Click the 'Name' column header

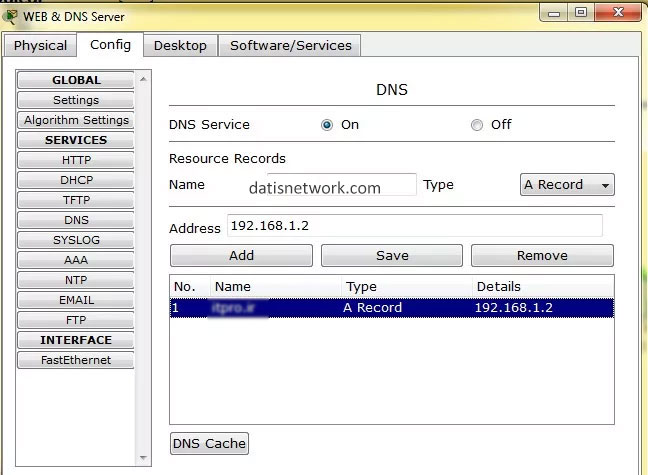233,286
